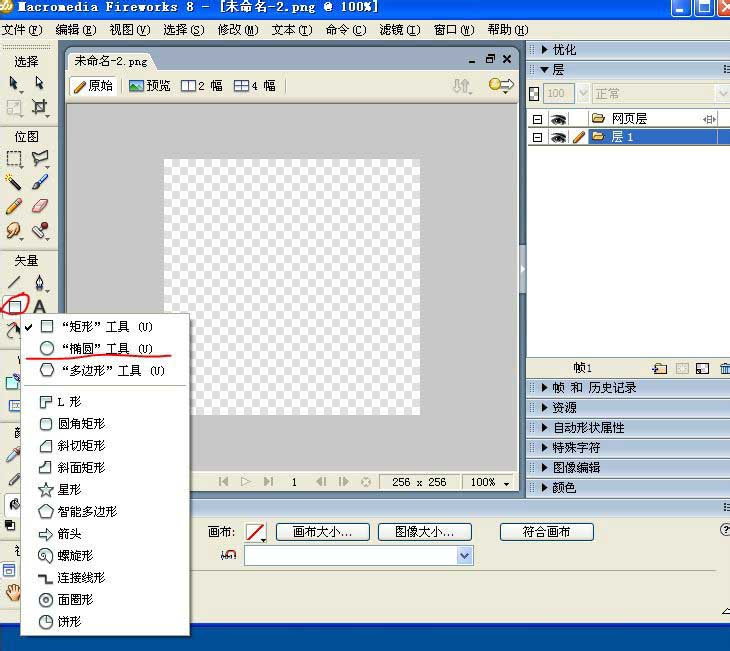The image size is (730, 651).
Task: Select the Pencil tool
Action: (14, 205)
